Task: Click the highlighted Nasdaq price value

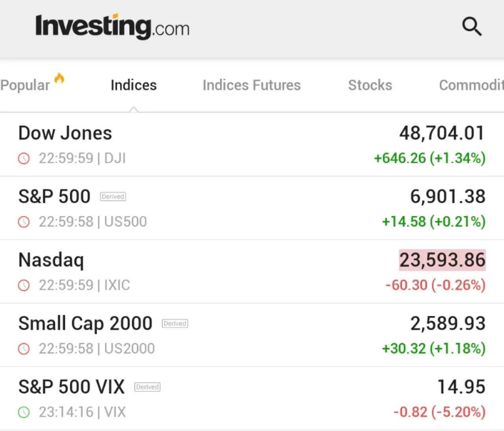Action: pos(442,259)
